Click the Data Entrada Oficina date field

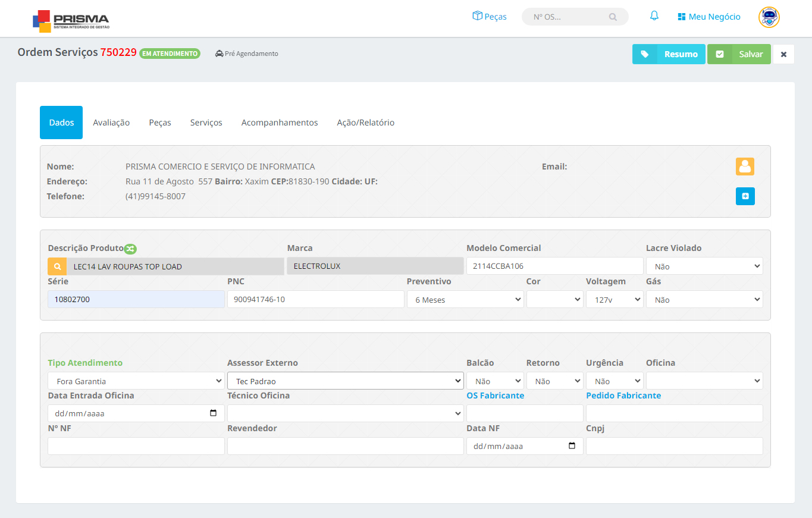point(136,413)
